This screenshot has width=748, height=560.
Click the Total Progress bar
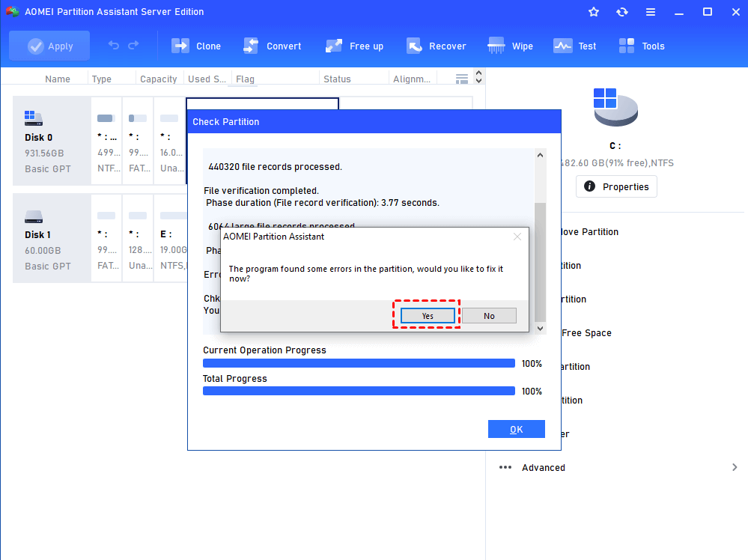359,391
